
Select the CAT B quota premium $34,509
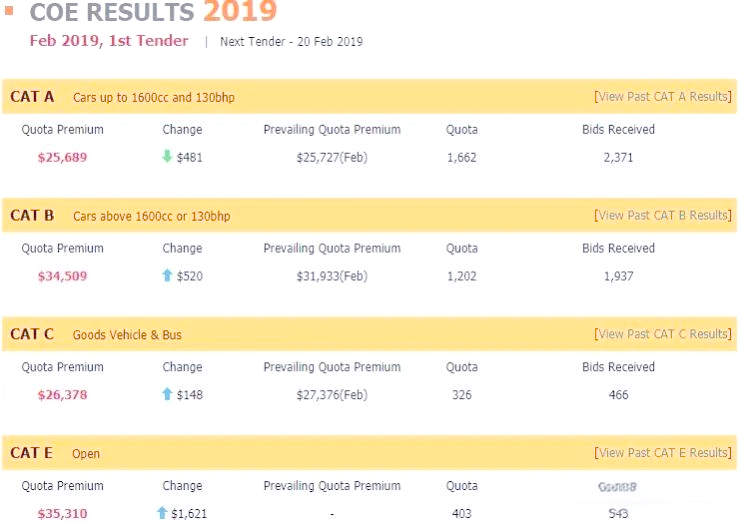click(x=63, y=276)
